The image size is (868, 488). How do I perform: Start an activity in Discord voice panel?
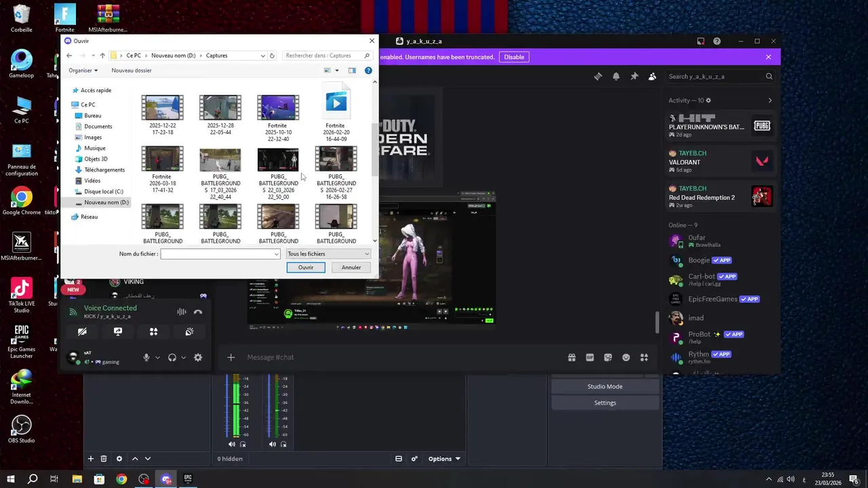153,331
